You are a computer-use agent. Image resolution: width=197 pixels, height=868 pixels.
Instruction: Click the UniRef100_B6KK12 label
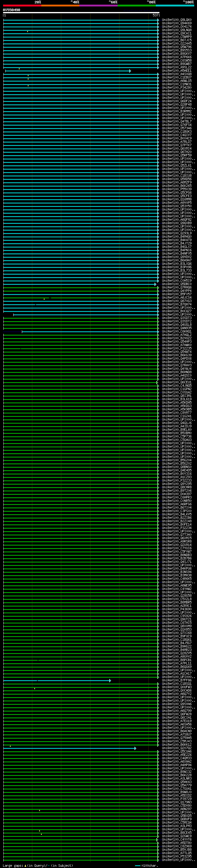[x=176, y=745]
